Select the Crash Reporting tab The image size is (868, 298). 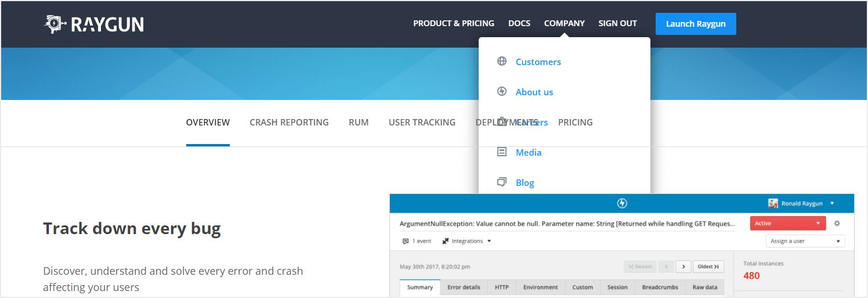[289, 123]
